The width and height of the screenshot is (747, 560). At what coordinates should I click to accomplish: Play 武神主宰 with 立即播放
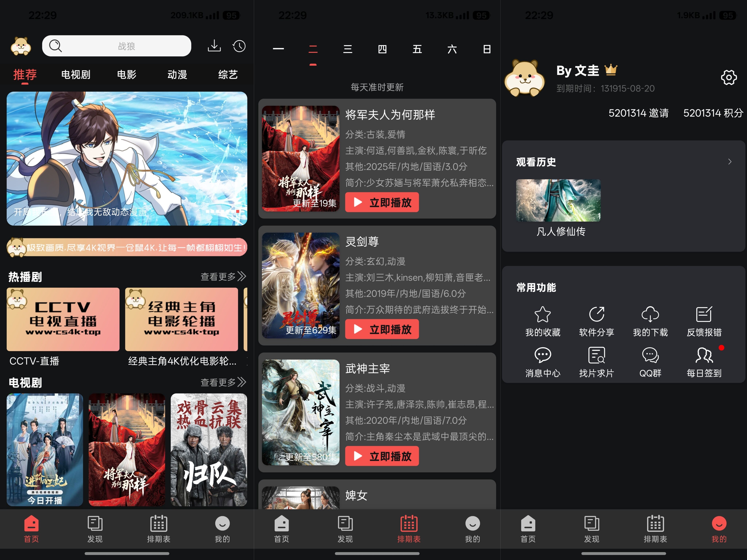382,456
